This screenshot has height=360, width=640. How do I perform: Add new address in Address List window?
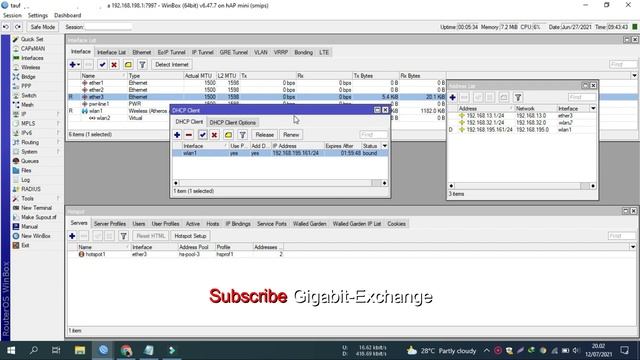tap(453, 97)
